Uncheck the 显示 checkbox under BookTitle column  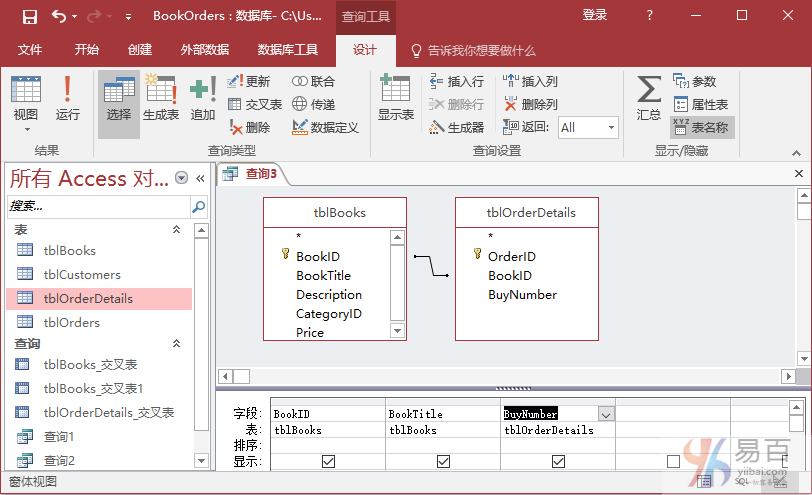point(443,461)
